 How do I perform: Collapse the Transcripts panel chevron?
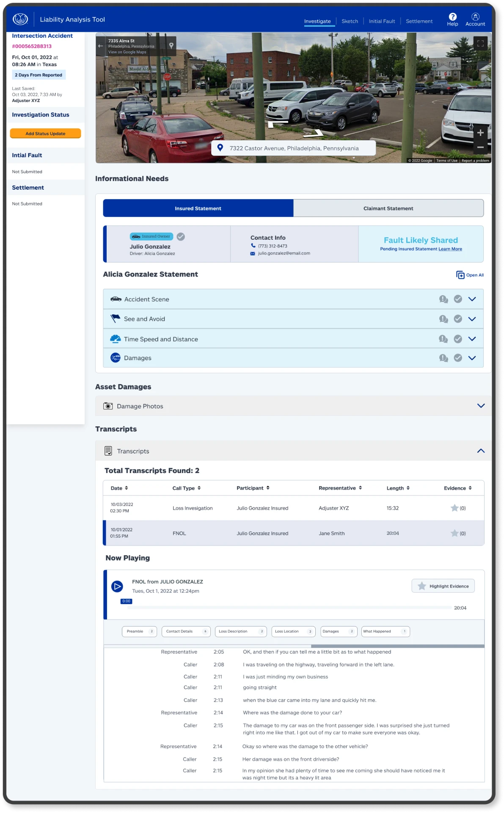click(481, 451)
